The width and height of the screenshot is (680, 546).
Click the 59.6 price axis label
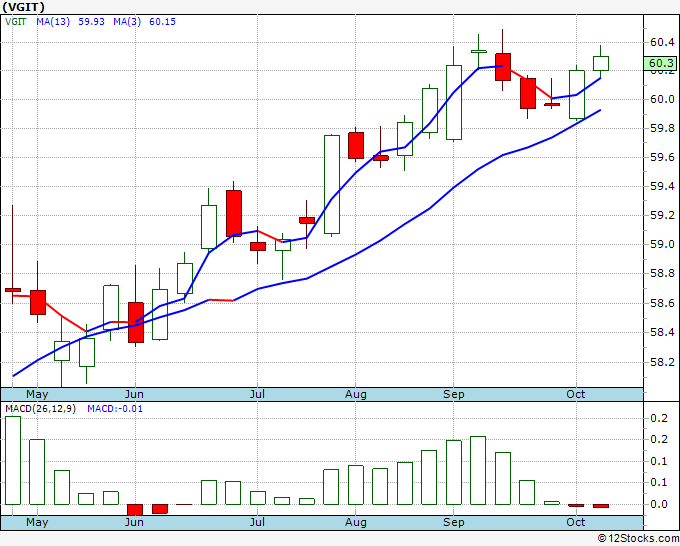662,157
